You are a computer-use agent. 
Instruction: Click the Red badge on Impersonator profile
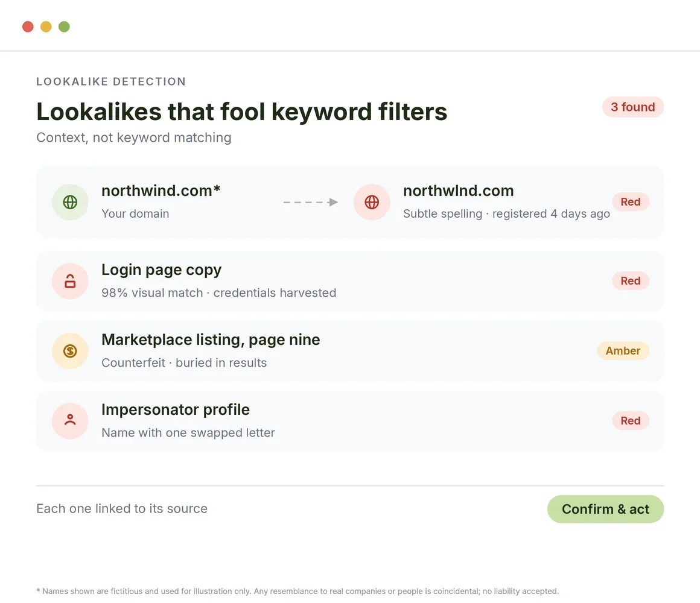pyautogui.click(x=631, y=420)
